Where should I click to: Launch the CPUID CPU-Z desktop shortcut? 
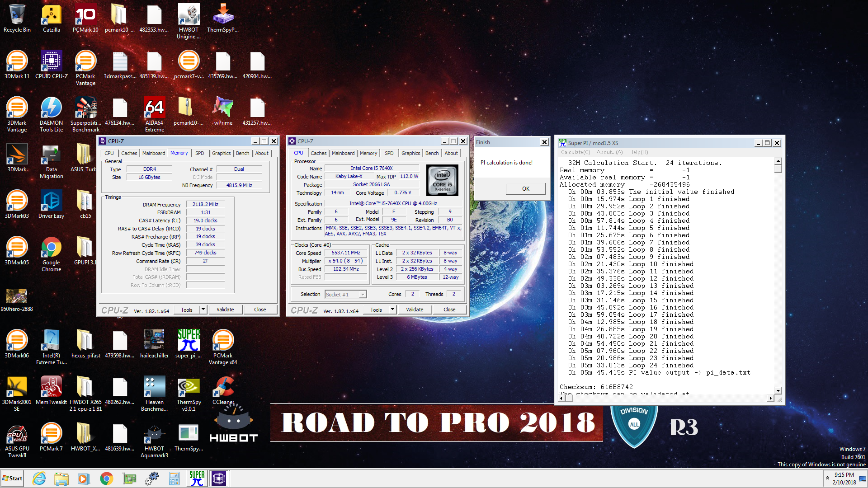point(52,65)
